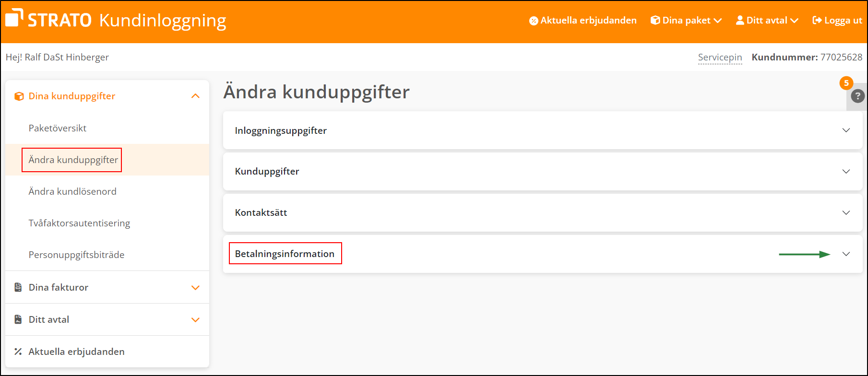
Task: Click the help question mark icon
Action: (x=857, y=96)
